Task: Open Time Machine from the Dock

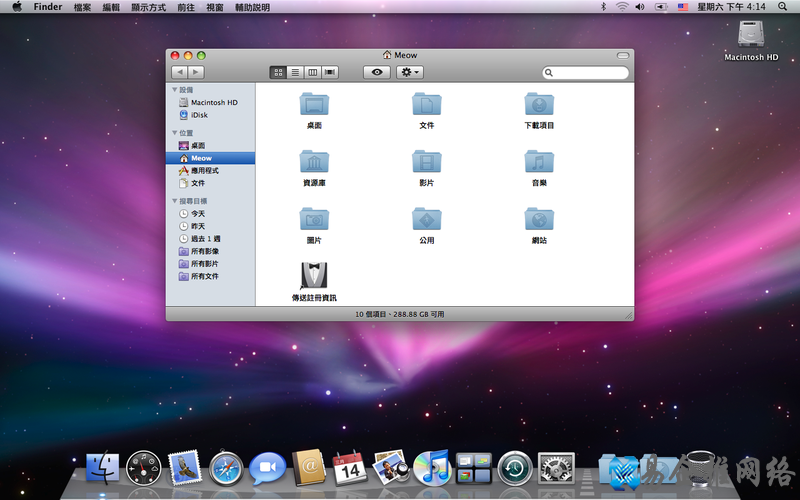Action: [514, 466]
